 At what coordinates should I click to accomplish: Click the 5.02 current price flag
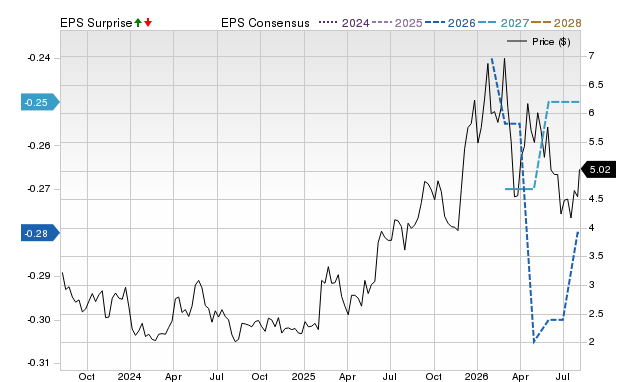(598, 169)
